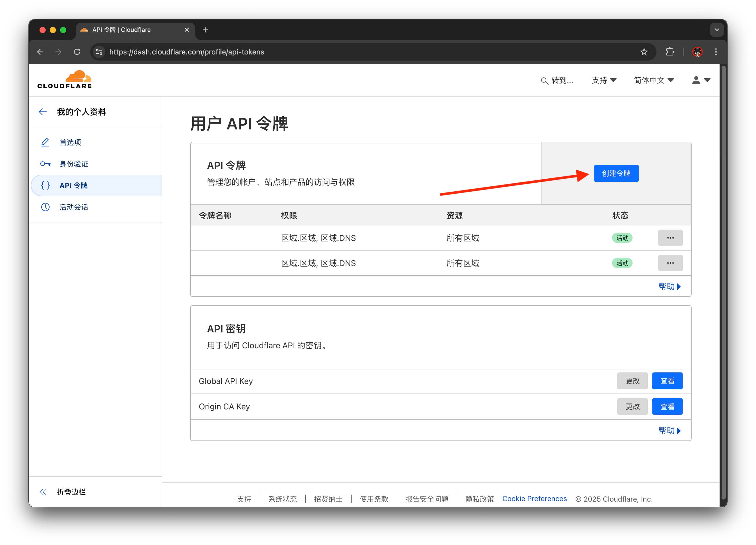
Task: Click the yellow minimize window button
Action: 53,30
